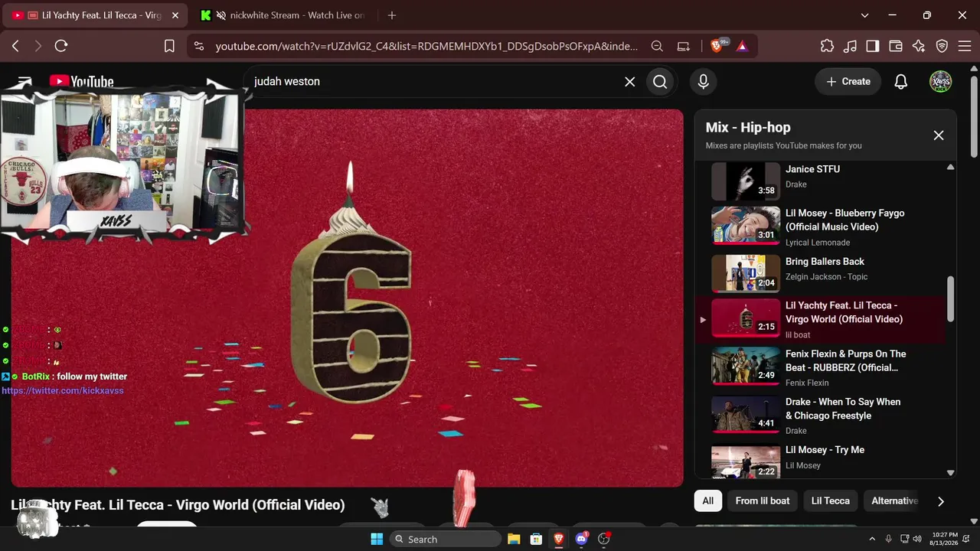Viewport: 980px width, 551px height.
Task: Select Virgo World in the playlist
Action: click(821, 319)
